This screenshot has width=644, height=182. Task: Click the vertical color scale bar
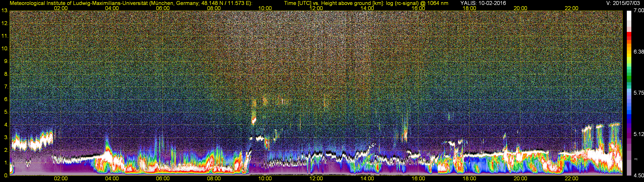click(629, 93)
